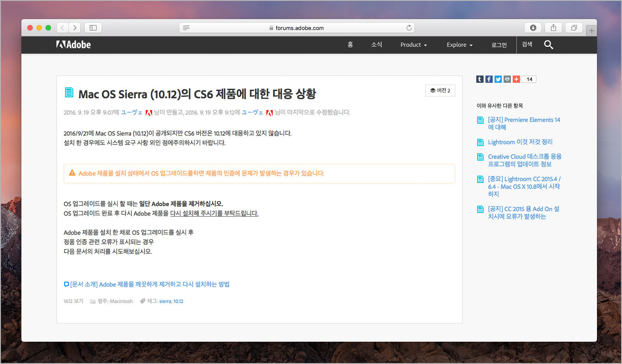Print the post via the printer icon
Image resolution: width=622 pixels, height=364 pixels.
pyautogui.click(x=507, y=79)
